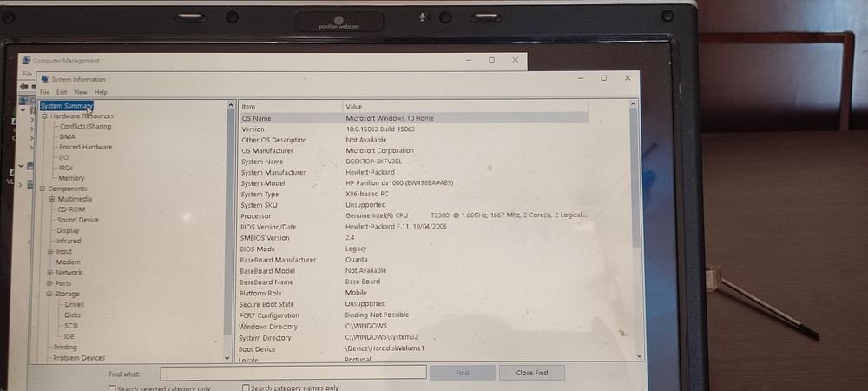
Task: Select the BIOS Mode row
Action: (413, 249)
